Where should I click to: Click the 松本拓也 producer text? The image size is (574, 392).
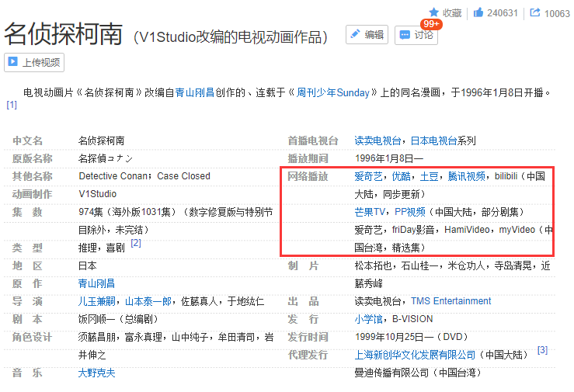pyautogui.click(x=373, y=265)
